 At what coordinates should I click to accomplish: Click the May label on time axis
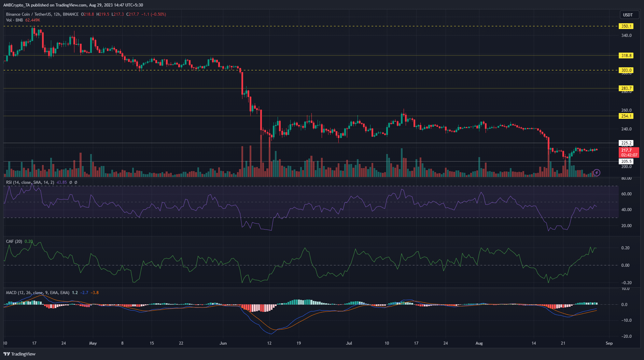pyautogui.click(x=93, y=343)
